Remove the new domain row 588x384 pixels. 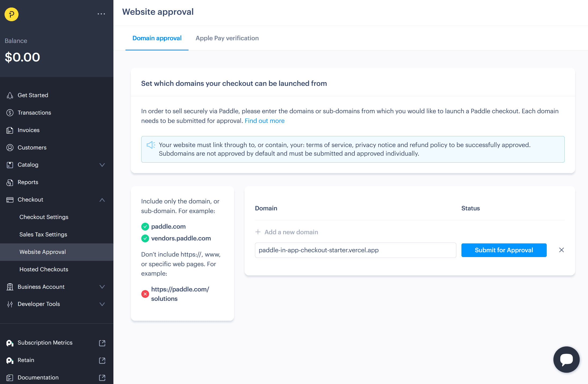[x=561, y=250]
